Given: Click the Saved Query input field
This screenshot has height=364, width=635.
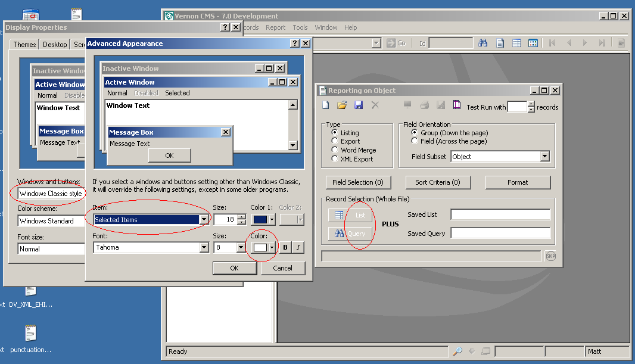Looking at the screenshot, I should (x=500, y=233).
